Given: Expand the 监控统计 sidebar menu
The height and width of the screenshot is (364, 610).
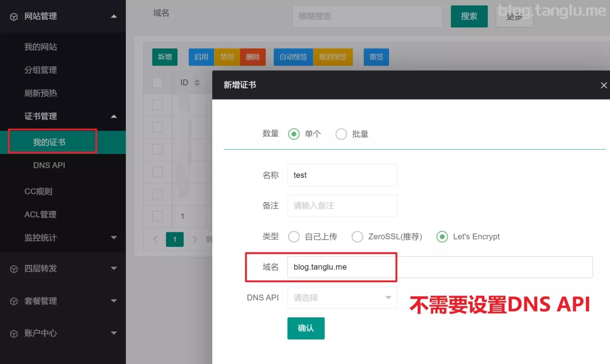Looking at the screenshot, I should click(x=114, y=238).
